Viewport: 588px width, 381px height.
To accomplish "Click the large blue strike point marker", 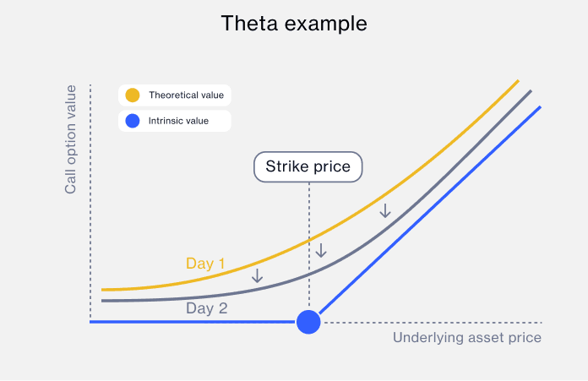I will point(308,322).
